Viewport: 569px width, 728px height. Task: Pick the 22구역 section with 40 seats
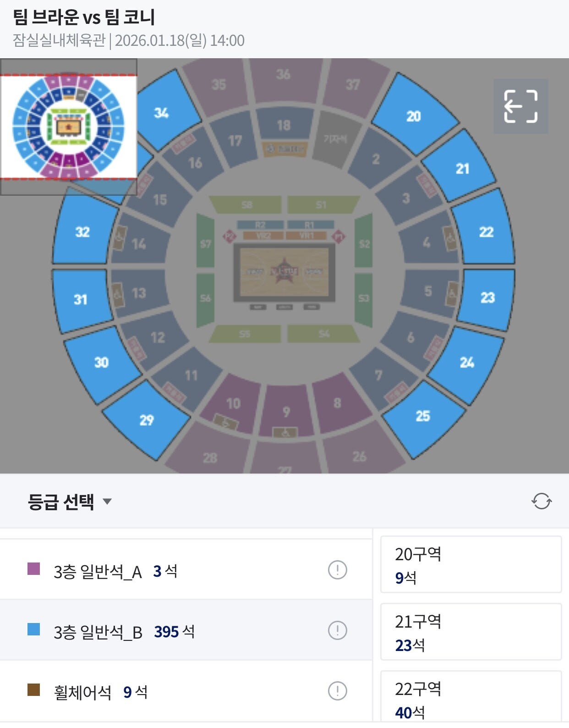[x=471, y=697]
